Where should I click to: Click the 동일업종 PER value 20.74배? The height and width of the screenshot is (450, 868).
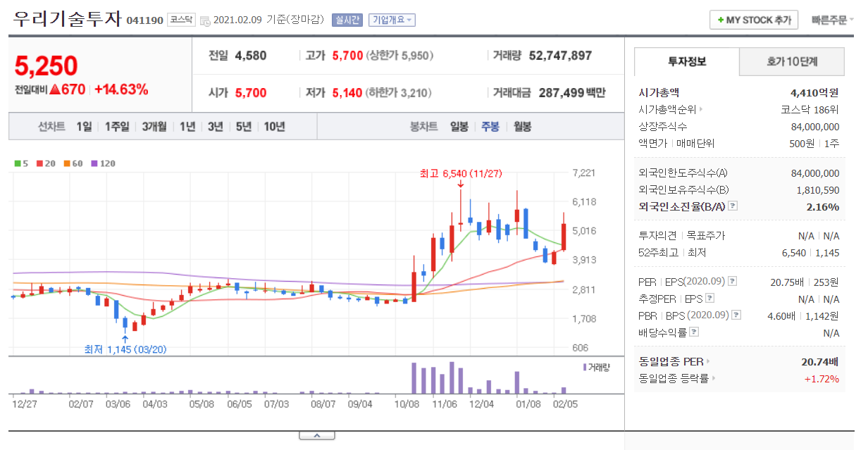819,361
